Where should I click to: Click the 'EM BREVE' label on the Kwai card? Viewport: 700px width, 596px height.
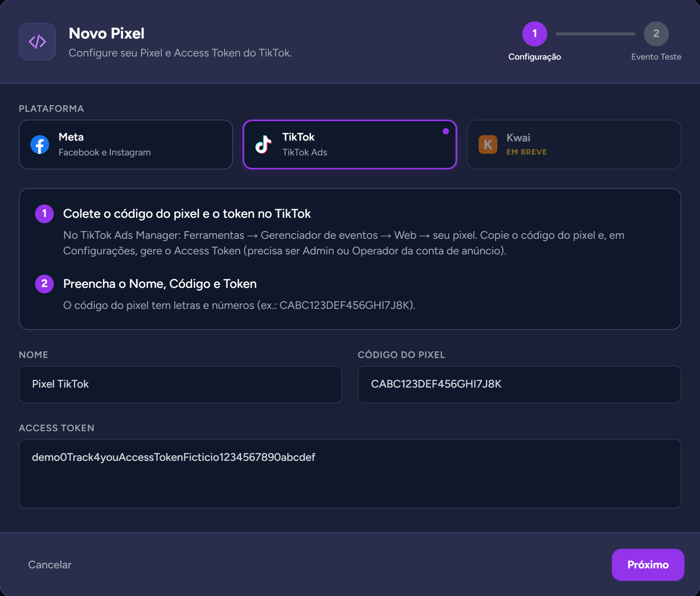(527, 152)
